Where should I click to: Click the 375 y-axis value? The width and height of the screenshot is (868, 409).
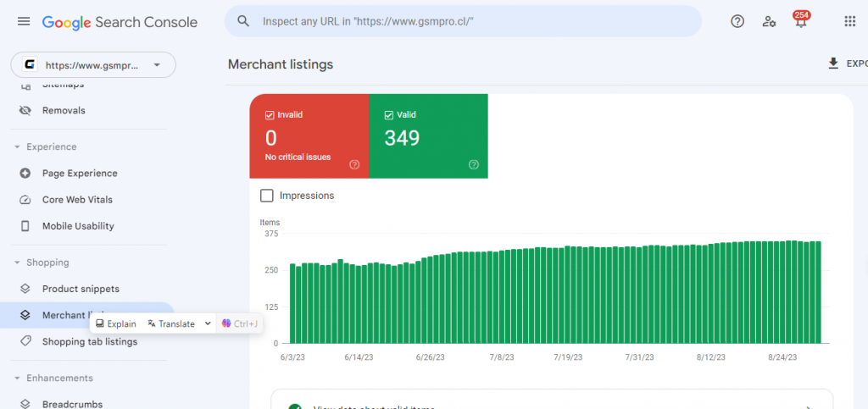(x=272, y=233)
